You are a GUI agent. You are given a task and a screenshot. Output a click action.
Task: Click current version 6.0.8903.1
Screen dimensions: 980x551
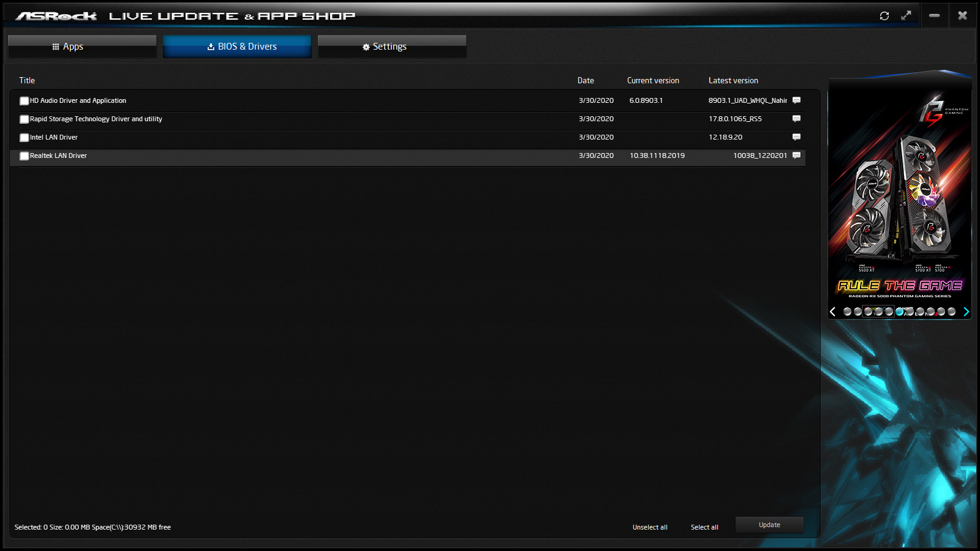646,100
